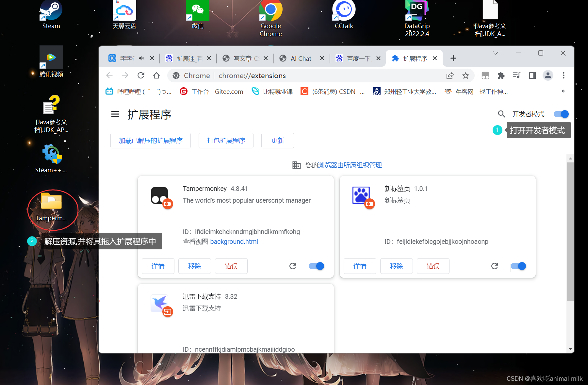Screen dimensions: 588x385
Task: Share this page icon in the address bar
Action: click(450, 76)
